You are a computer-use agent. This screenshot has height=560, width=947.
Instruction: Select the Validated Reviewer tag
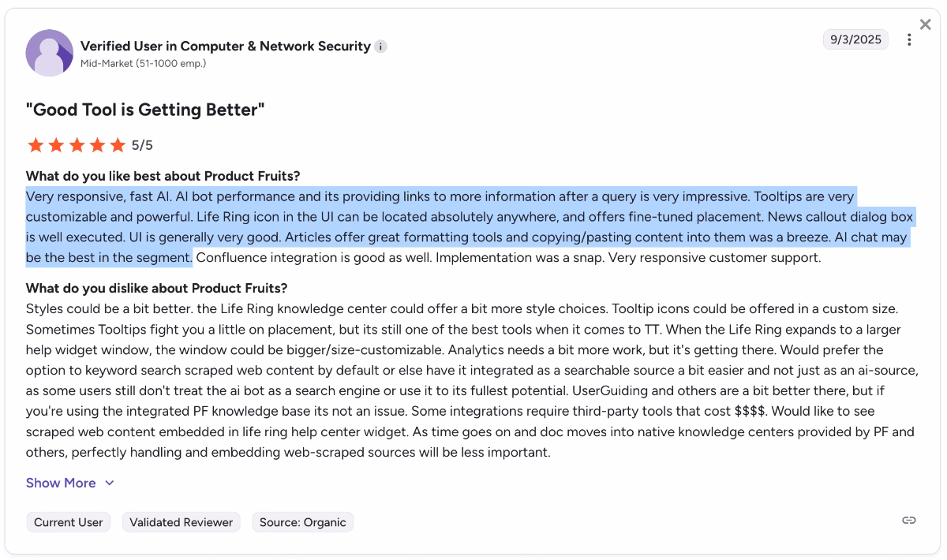(181, 521)
